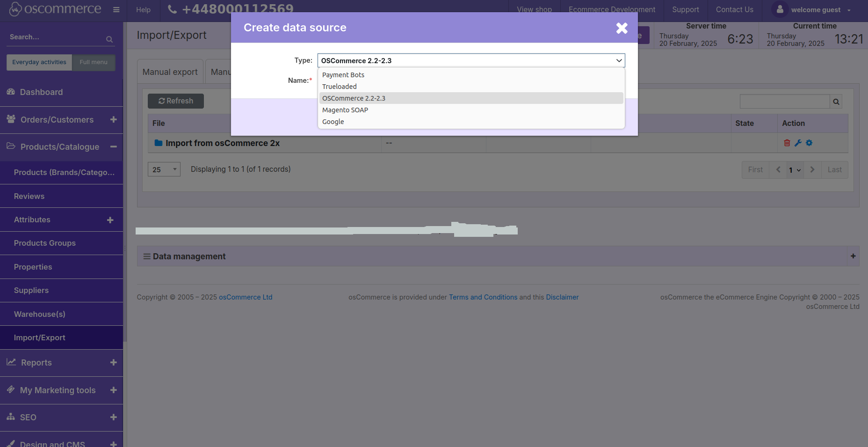
Task: Click the Refresh button
Action: [x=176, y=101]
